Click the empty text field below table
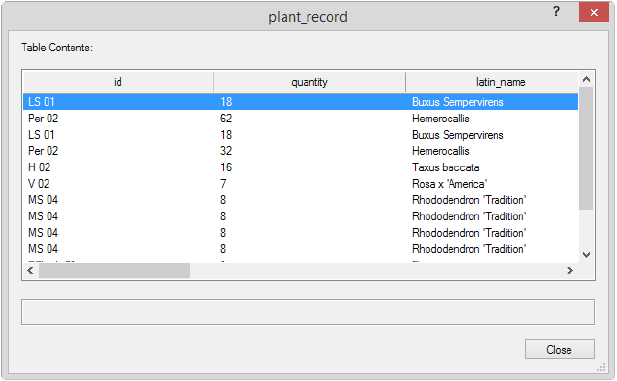617x381 pixels. [308, 312]
